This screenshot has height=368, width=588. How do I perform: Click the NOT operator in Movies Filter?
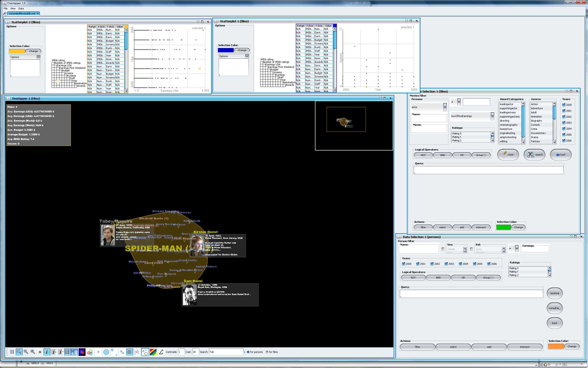click(423, 155)
